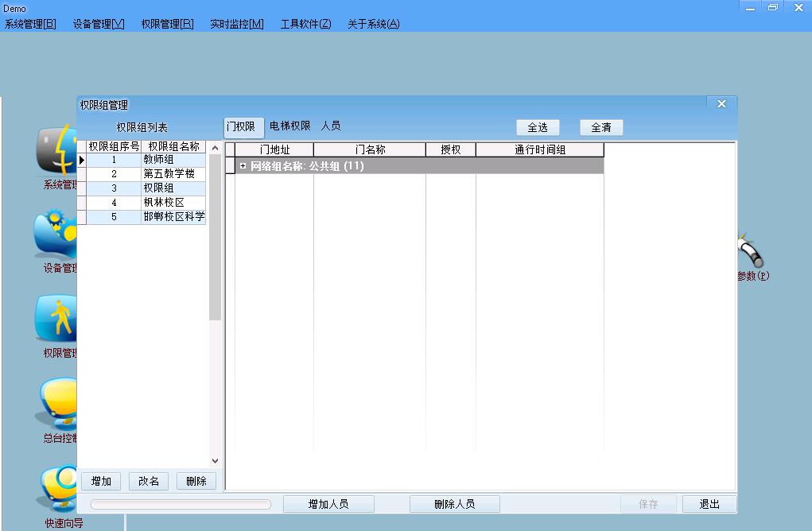Open the 总台控制 monitor icon
Screen dimensions: 812x531
pos(57,404)
